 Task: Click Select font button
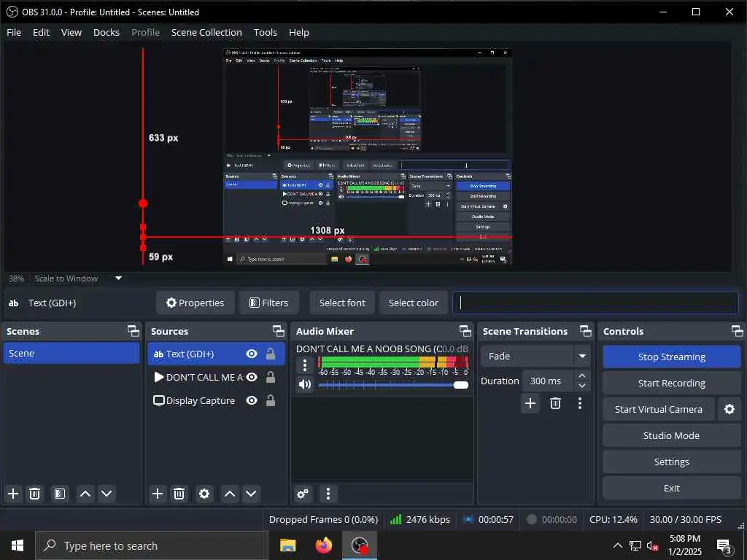tap(342, 303)
